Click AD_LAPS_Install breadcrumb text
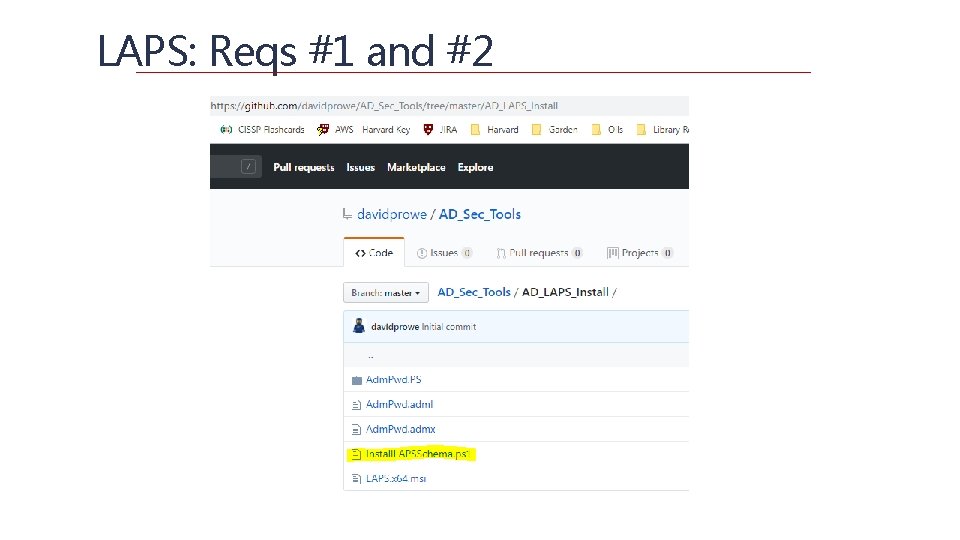 (x=565, y=292)
